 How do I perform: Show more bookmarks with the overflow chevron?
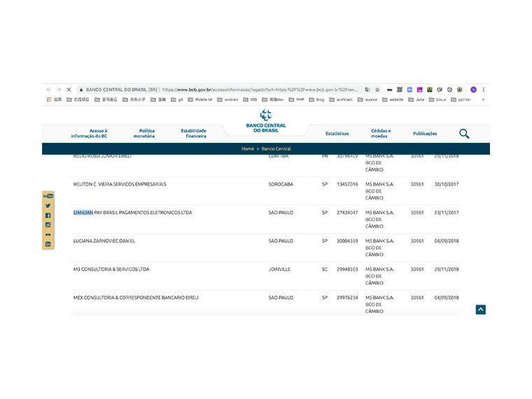[483, 99]
